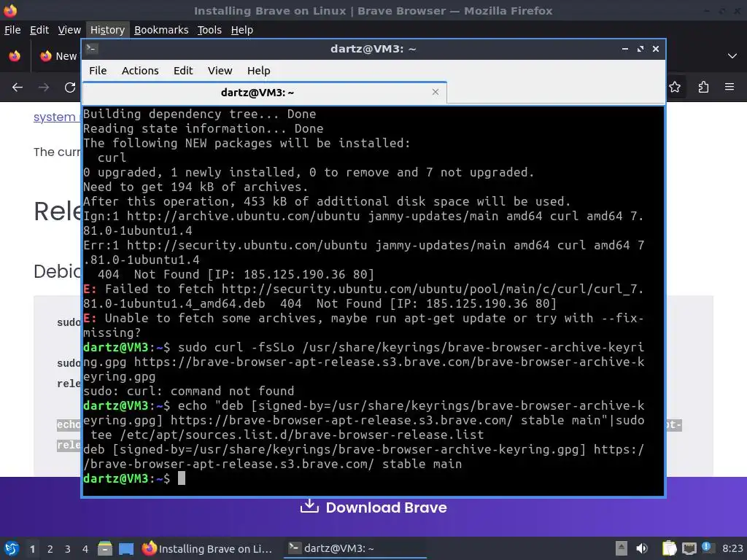747x560 pixels.
Task: Open Firefox File menu
Action: [x=12, y=30]
